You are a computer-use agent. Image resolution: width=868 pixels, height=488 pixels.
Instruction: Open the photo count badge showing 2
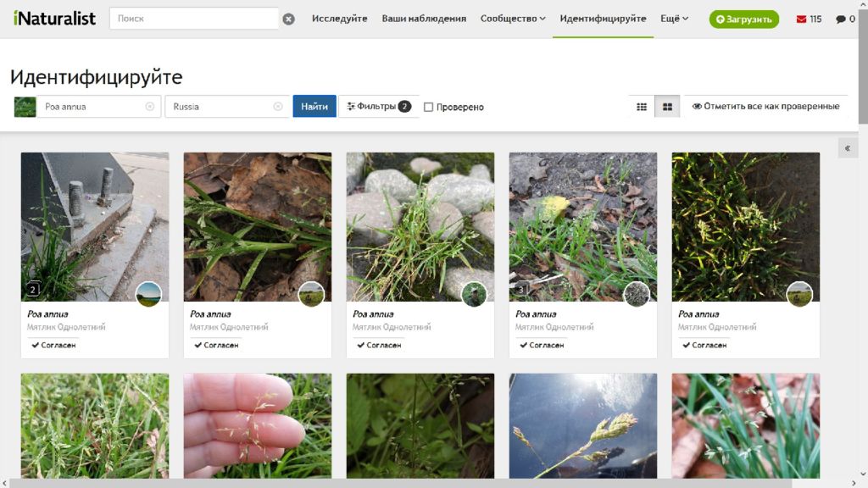coord(33,289)
